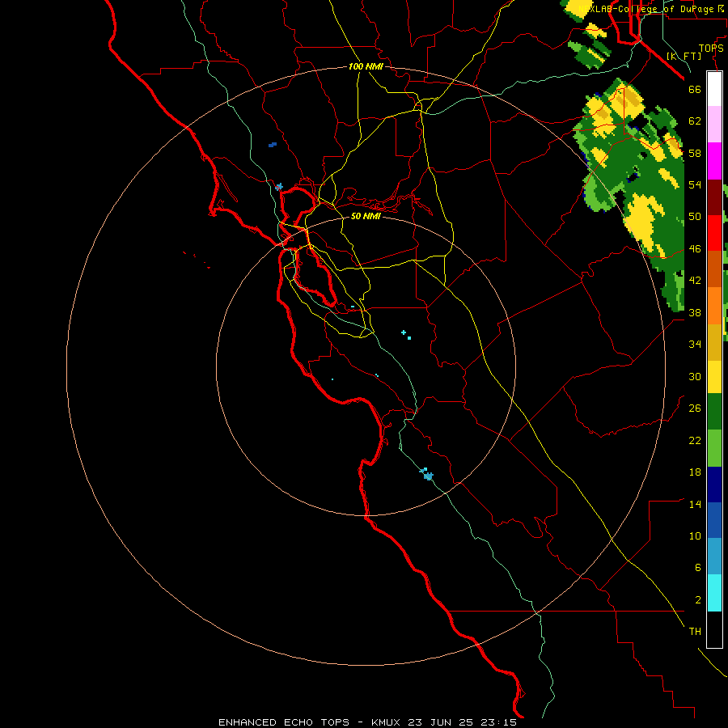Click the navy blue legend swatch
The height and width of the screenshot is (728, 728).
coord(714,485)
